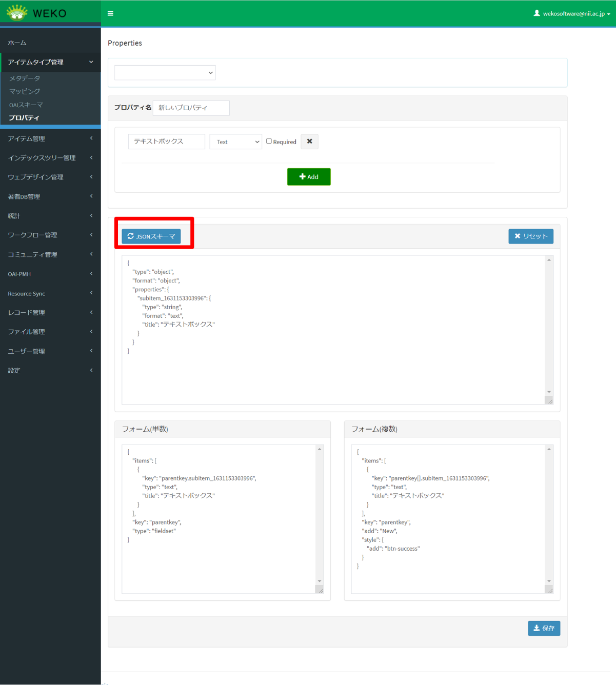Click the X remove button beside Required
The image size is (616, 685).
pyautogui.click(x=309, y=142)
